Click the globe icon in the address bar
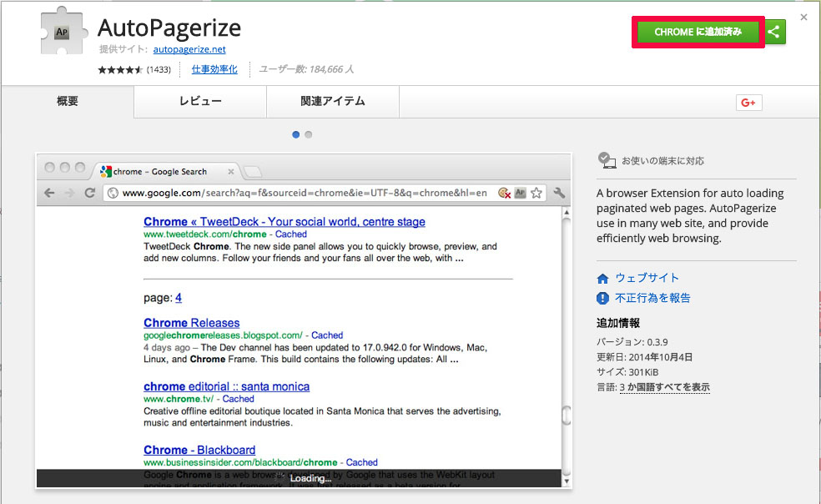Viewport: 821px width, 504px height. 113,193
